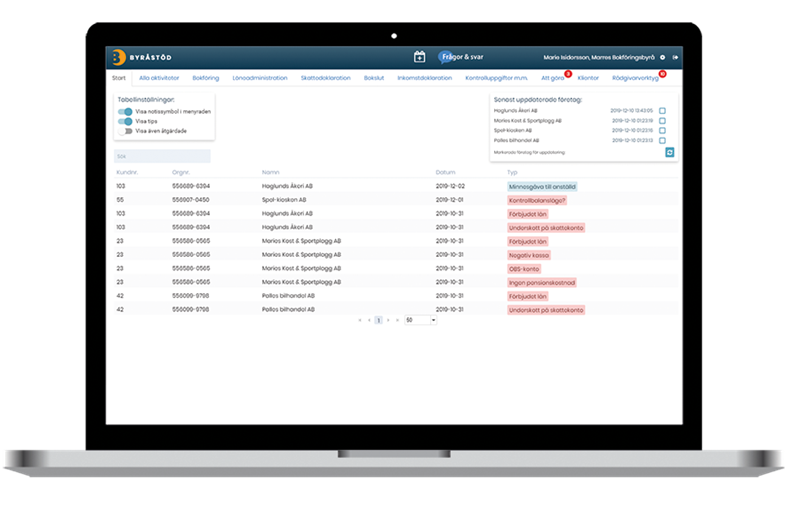Switch to the Bokföring tab
800x520 pixels.
click(205, 78)
